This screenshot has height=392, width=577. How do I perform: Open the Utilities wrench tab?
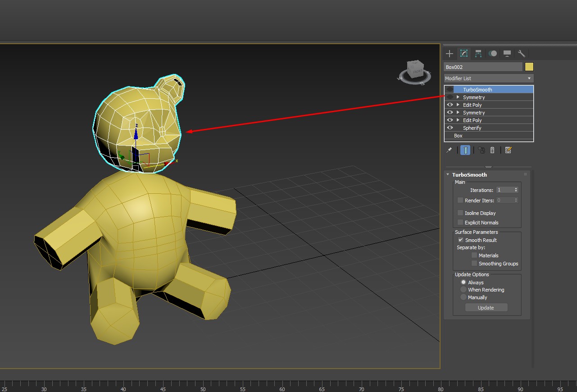coord(522,54)
